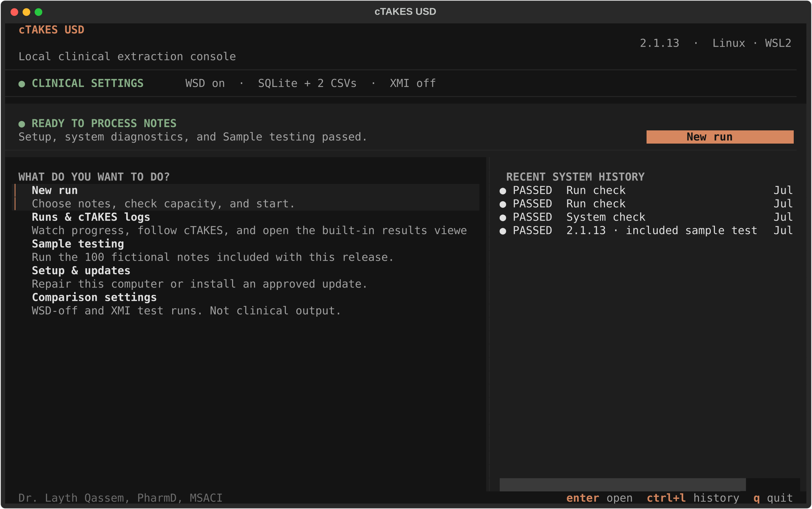Click the green macOS fullscreen window button

(39, 12)
